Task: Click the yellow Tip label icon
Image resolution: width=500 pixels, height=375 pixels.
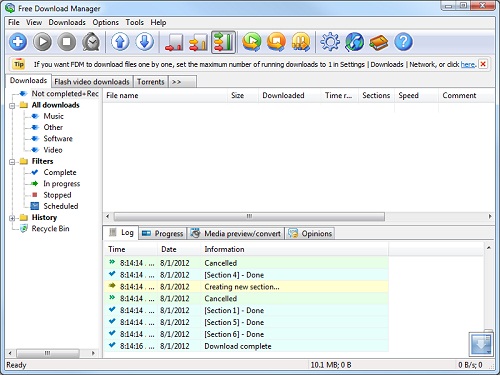Action: pyautogui.click(x=19, y=64)
